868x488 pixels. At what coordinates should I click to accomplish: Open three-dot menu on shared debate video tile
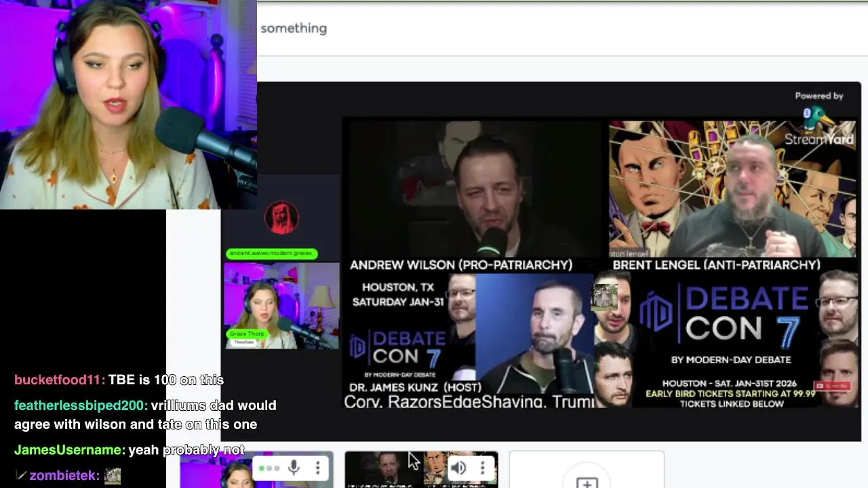coord(482,468)
